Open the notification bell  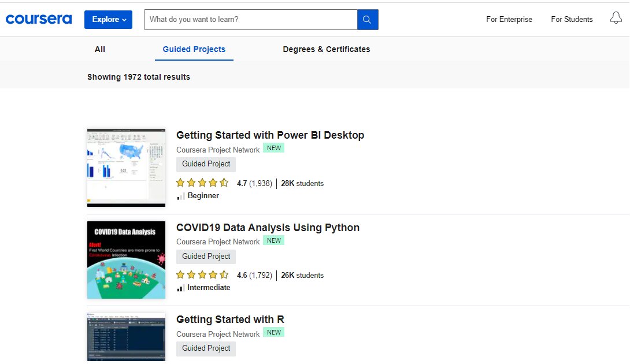point(616,18)
